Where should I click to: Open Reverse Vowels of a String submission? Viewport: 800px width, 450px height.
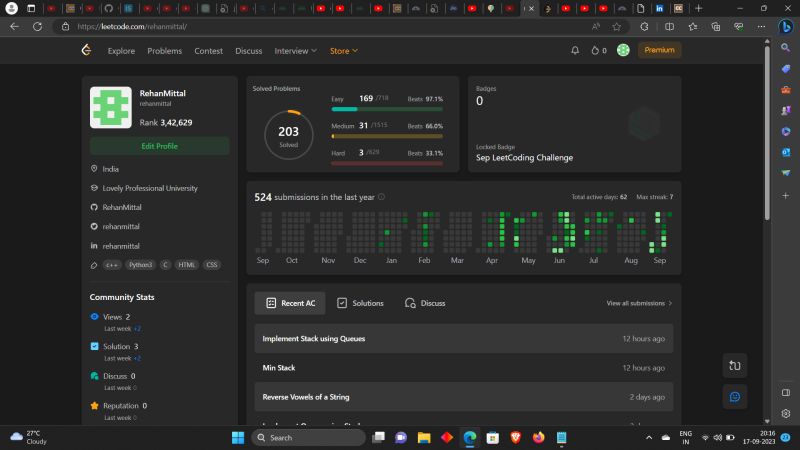click(463, 397)
